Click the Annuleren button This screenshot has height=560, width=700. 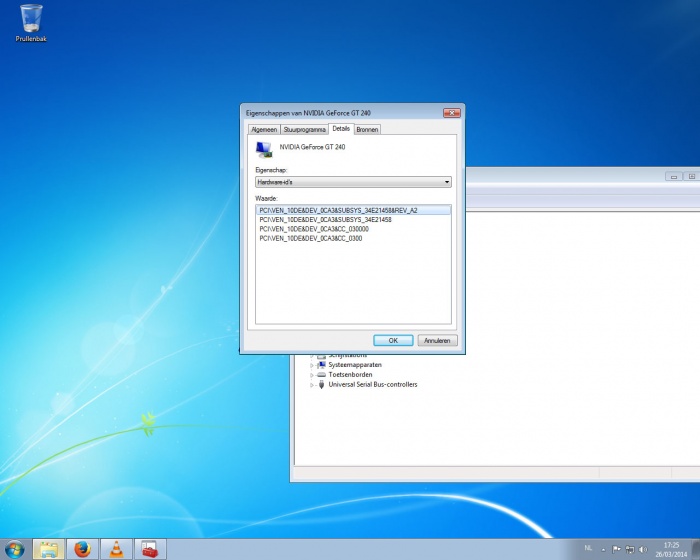click(437, 340)
